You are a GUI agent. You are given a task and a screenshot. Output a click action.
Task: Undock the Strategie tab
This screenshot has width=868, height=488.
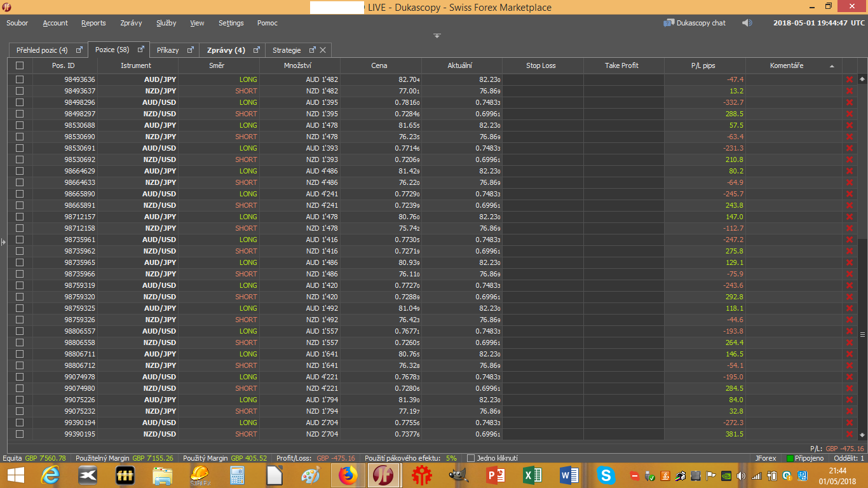312,50
